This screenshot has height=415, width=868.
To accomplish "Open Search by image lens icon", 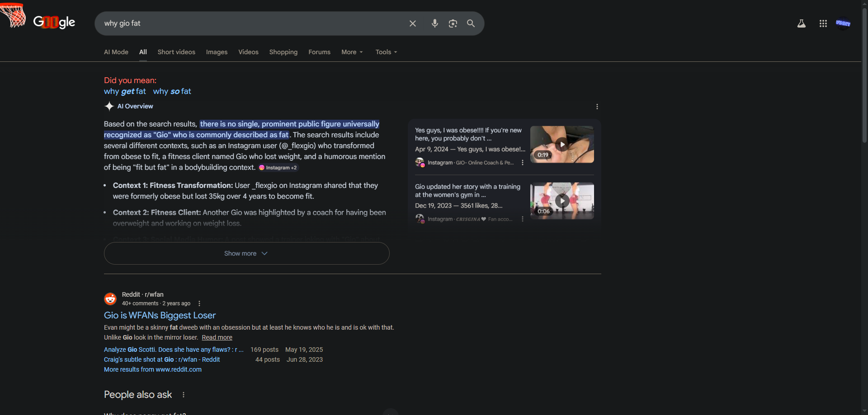I will (453, 23).
